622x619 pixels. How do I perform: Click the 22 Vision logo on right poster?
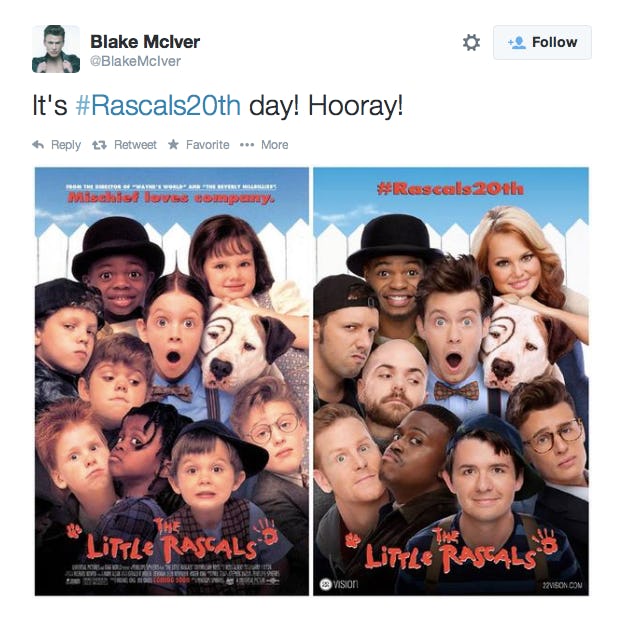pyautogui.click(x=339, y=584)
